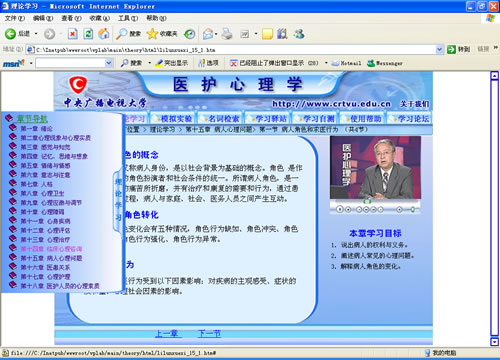
Task: Click the video player pause/play button
Action: coord(340,209)
